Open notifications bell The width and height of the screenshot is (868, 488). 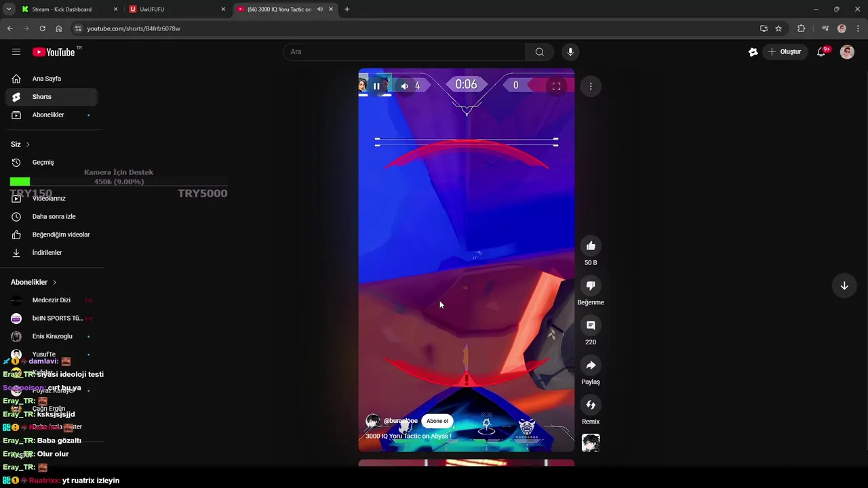[x=821, y=52]
